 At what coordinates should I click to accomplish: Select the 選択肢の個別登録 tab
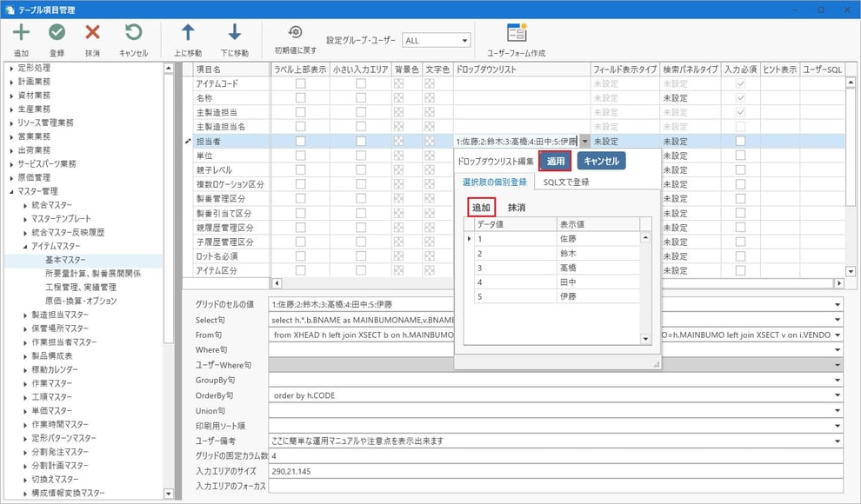494,182
